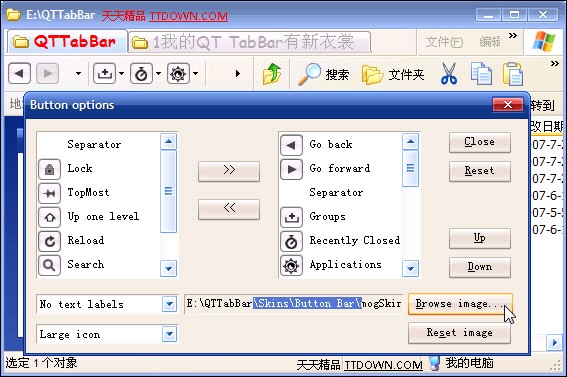
Task: Click the Applications toolbar button in Explorer
Action: click(178, 73)
